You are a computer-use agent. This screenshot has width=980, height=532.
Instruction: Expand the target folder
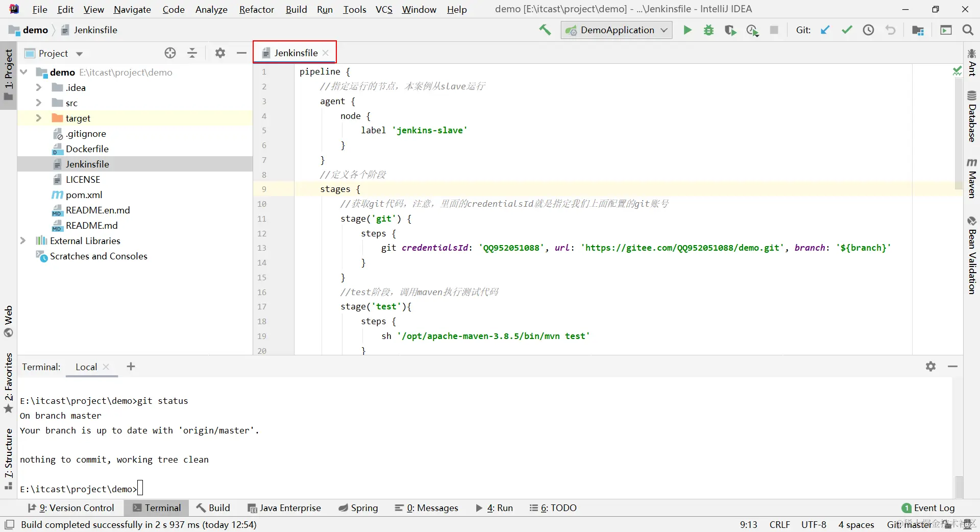(38, 118)
